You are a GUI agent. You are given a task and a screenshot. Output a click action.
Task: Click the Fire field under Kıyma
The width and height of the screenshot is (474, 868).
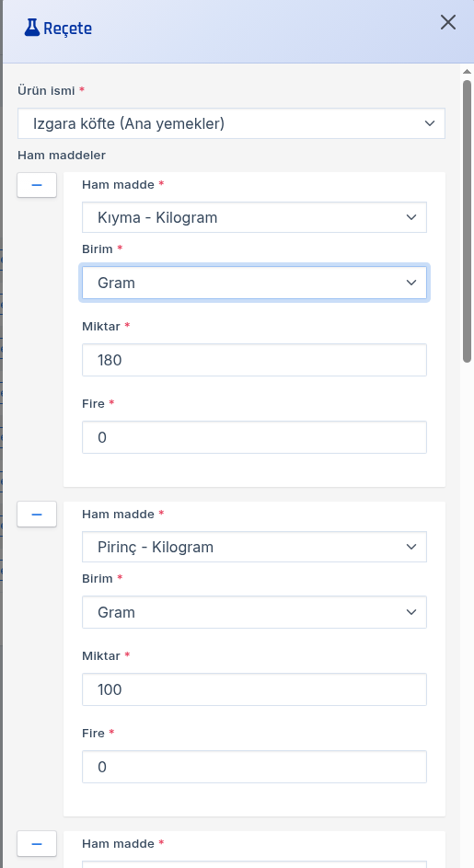pyautogui.click(x=254, y=437)
